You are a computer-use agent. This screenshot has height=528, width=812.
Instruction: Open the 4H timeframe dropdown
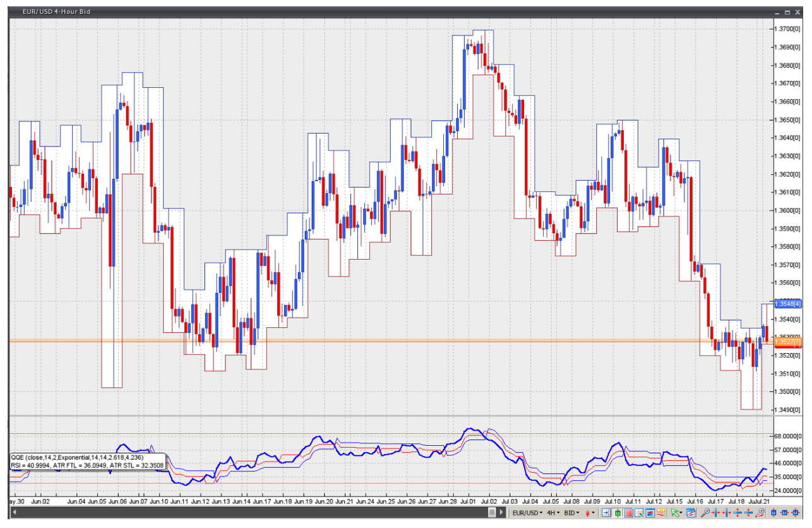pyautogui.click(x=553, y=512)
